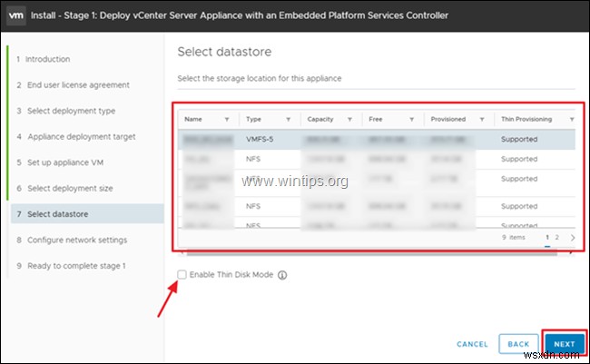Viewport: 590px width, 364px height.
Task: Click the Thin Provisioning column header
Action: click(526, 119)
